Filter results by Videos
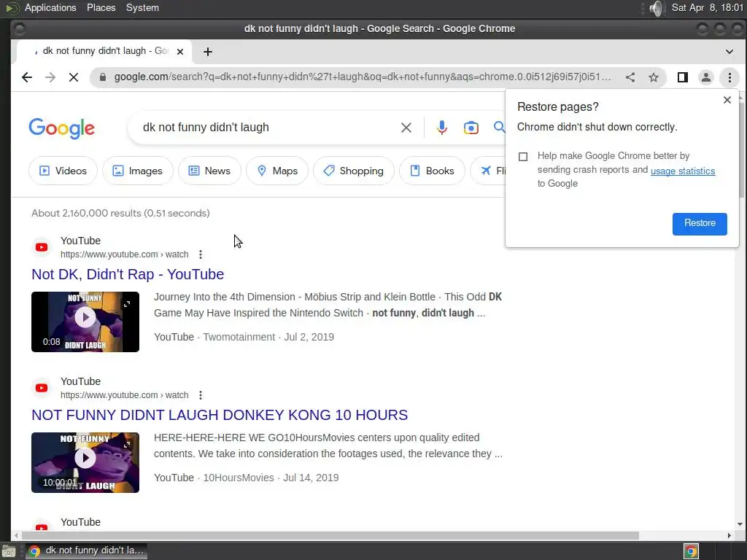 (63, 171)
